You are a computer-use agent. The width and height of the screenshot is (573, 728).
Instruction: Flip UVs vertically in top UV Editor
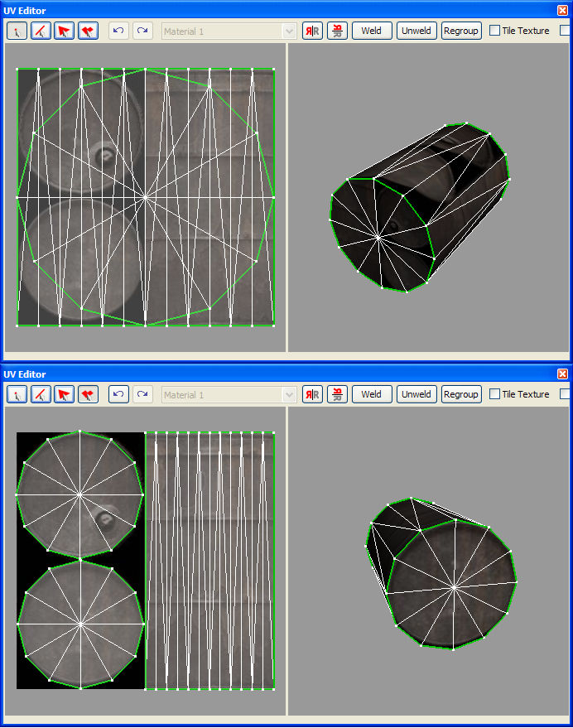[x=337, y=31]
